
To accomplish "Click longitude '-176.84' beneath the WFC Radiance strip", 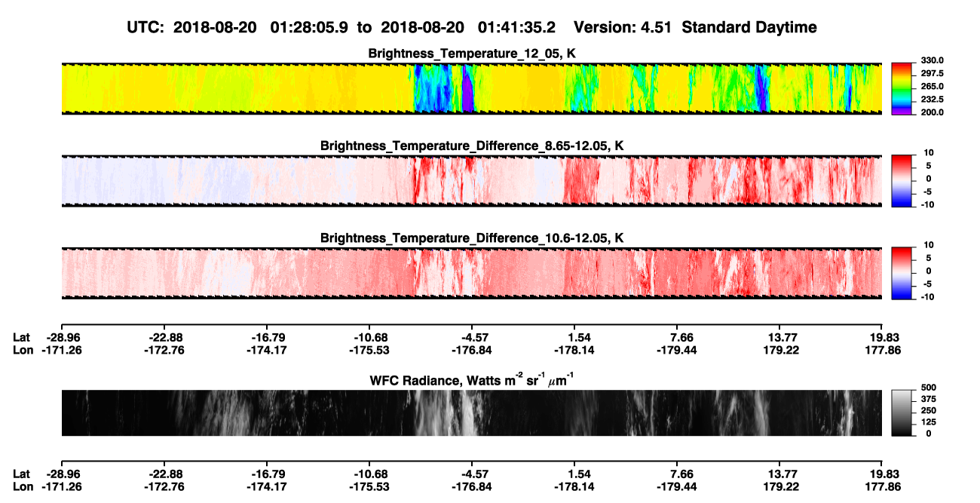I will coord(472,487).
